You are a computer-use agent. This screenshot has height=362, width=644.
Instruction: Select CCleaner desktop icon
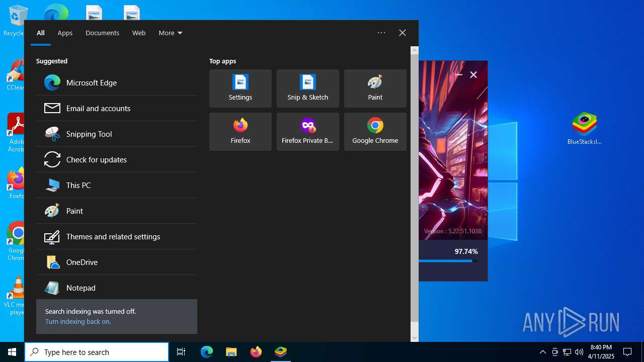click(15, 75)
